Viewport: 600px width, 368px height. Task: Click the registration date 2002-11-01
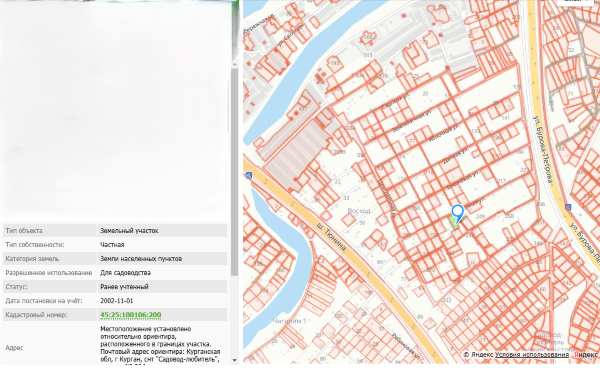click(x=117, y=301)
